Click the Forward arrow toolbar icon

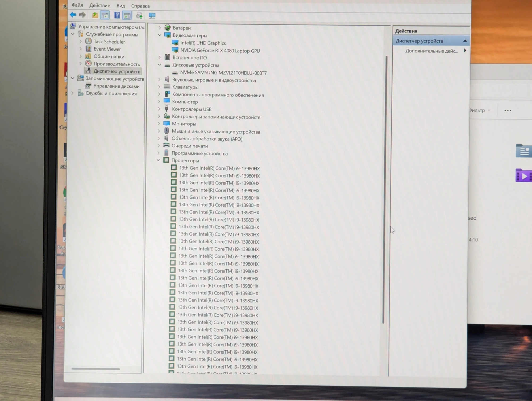(x=82, y=15)
